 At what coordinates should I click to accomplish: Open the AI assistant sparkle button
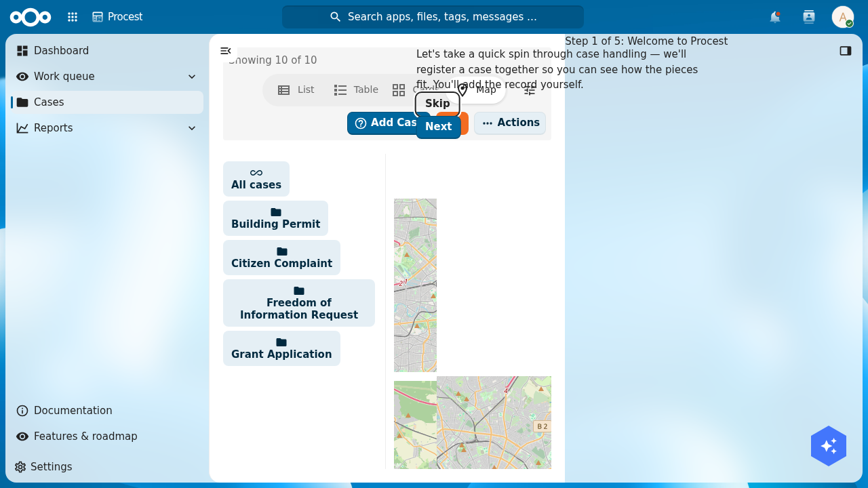(829, 446)
